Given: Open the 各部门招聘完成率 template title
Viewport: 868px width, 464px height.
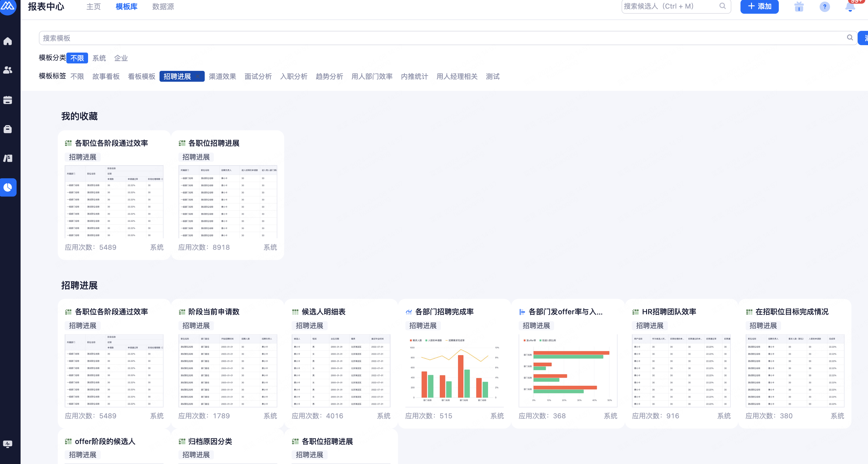Looking at the screenshot, I should pos(445,312).
